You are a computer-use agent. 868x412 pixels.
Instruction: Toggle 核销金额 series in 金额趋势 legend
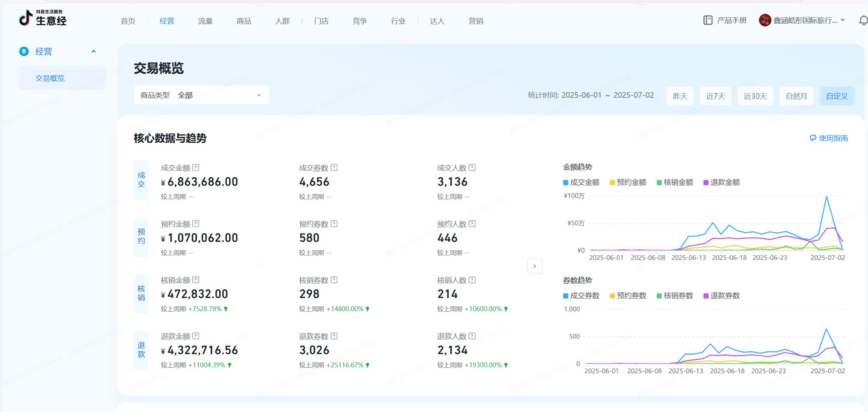675,182
